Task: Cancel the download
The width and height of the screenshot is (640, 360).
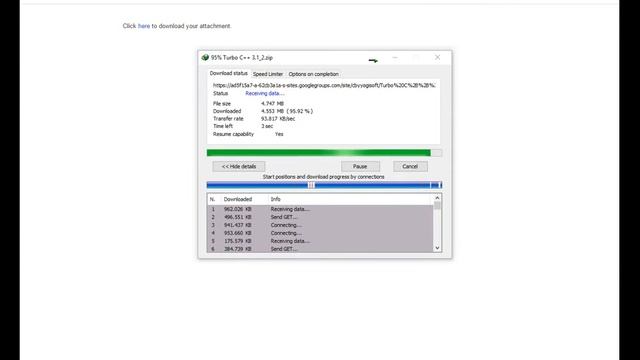Action: pos(410,167)
